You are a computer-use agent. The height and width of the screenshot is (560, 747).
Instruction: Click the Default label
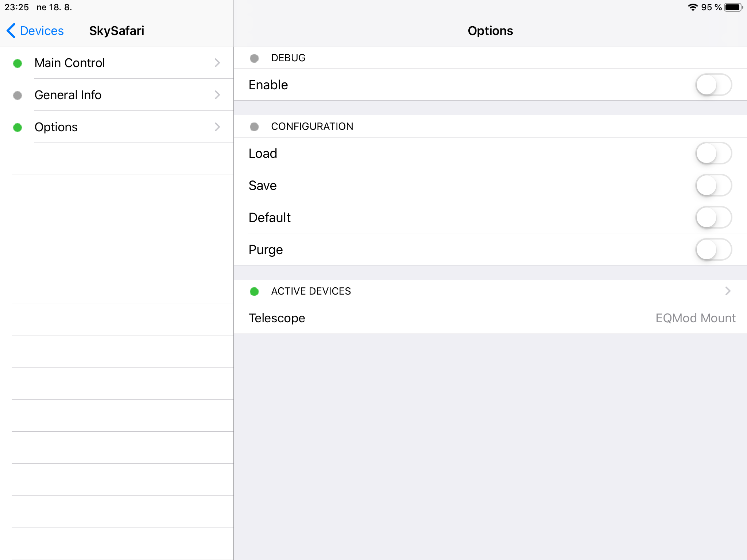click(270, 217)
